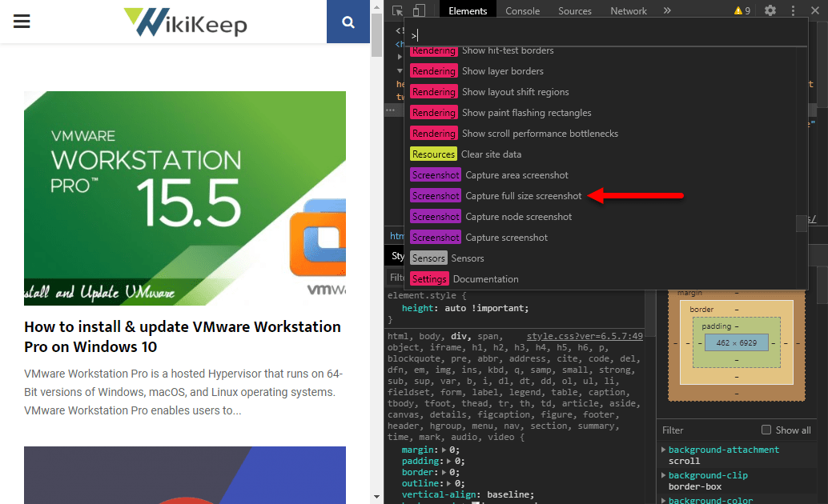
Task: Open the WikiKeep hamburger menu
Action: (22, 22)
